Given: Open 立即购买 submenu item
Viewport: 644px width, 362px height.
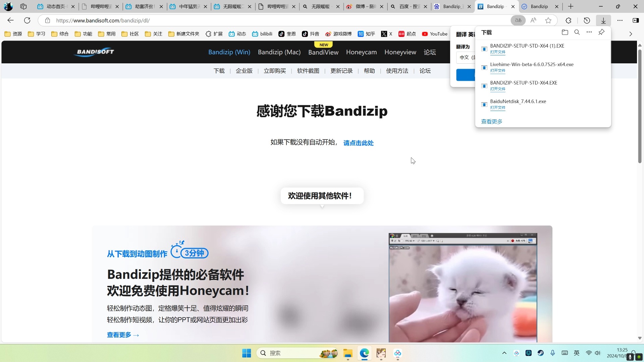Looking at the screenshot, I should click(x=275, y=71).
